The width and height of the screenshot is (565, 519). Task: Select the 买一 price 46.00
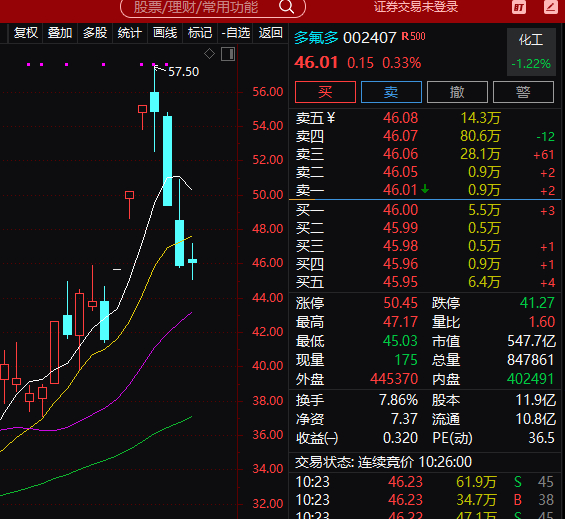400,210
